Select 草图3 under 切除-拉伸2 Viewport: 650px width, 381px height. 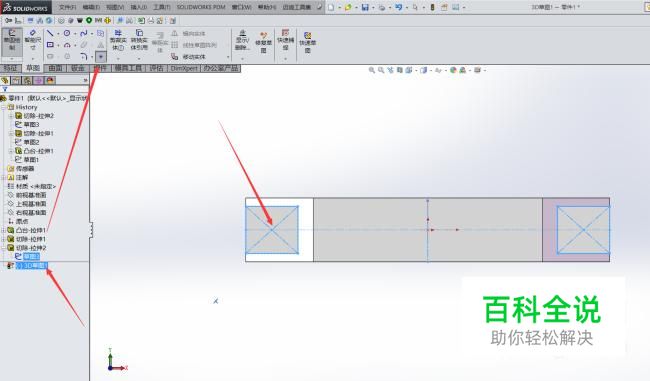(x=32, y=257)
